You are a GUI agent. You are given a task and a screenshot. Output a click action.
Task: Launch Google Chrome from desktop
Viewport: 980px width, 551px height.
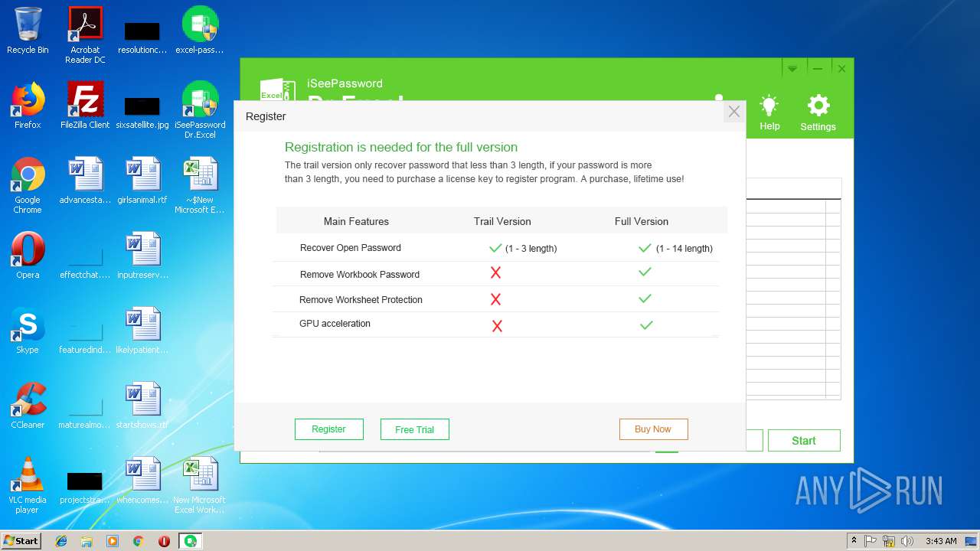(x=28, y=185)
